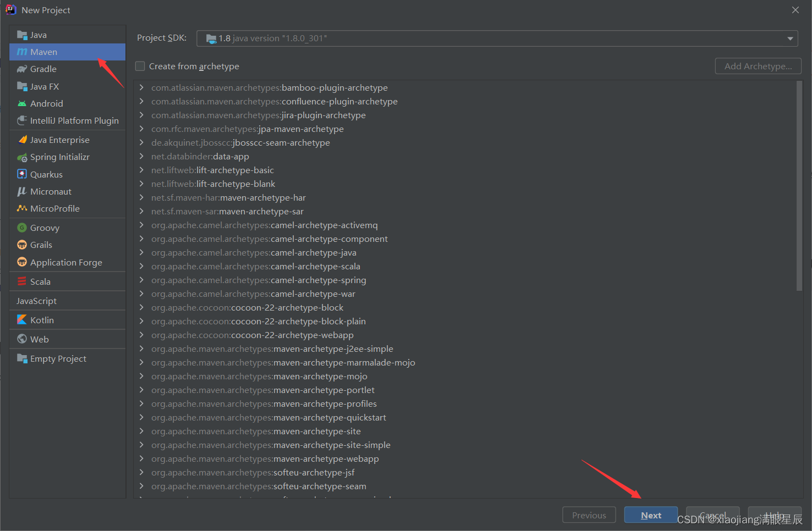812x531 pixels.
Task: Click the Web globe icon
Action: [22, 339]
